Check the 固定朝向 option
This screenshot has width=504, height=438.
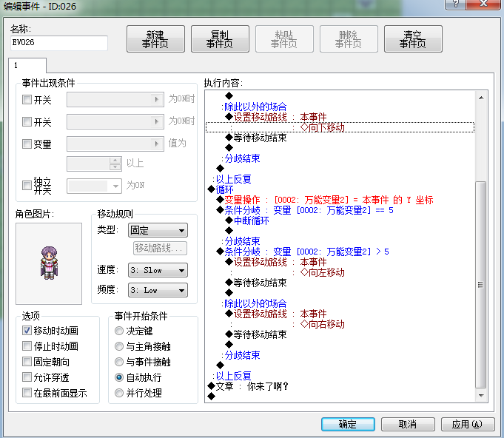click(x=27, y=362)
